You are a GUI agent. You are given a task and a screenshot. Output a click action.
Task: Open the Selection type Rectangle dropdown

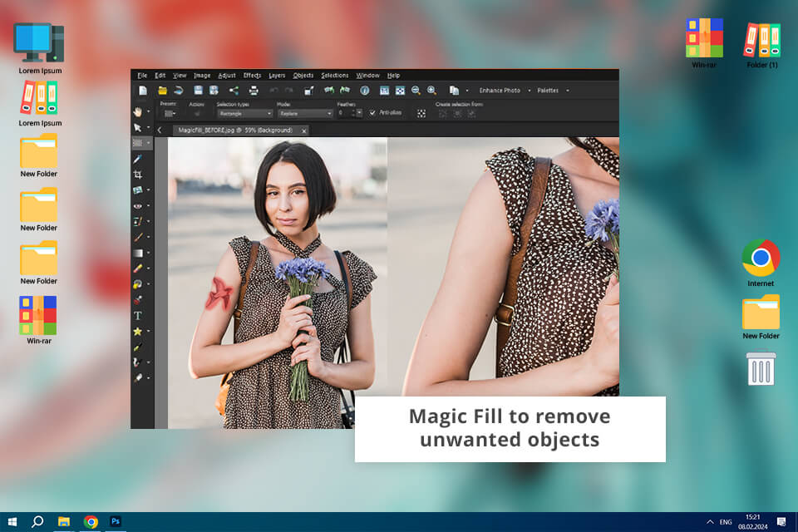(244, 114)
